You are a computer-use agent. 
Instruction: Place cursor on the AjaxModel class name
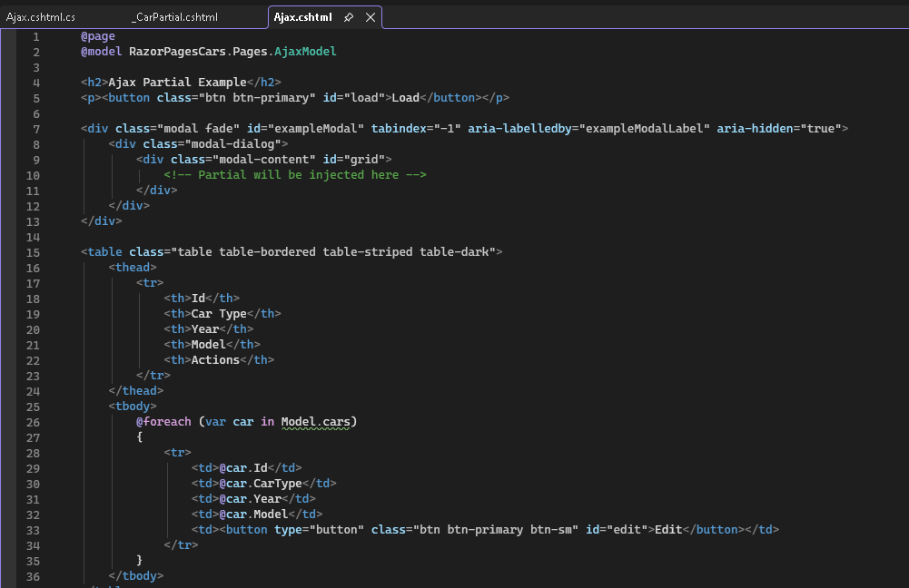pyautogui.click(x=306, y=52)
